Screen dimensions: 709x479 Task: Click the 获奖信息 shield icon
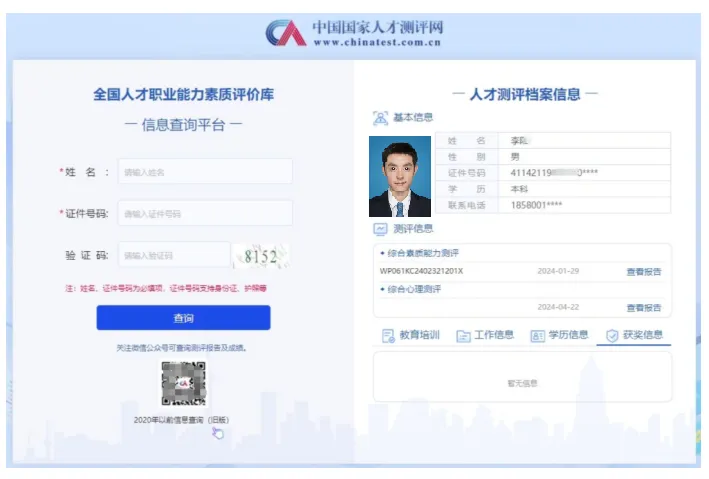[x=612, y=336]
